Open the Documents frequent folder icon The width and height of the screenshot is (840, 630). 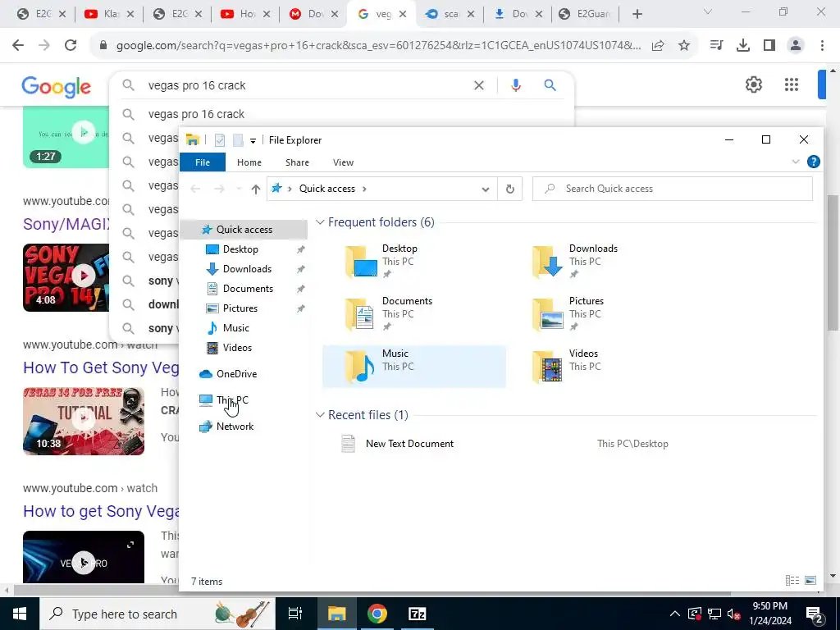[362, 314]
